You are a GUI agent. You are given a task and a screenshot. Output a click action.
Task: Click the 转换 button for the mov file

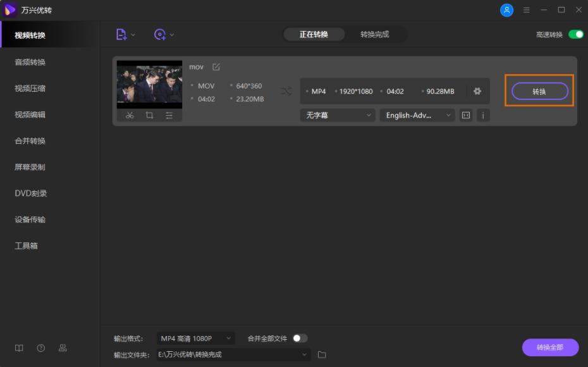(x=539, y=90)
